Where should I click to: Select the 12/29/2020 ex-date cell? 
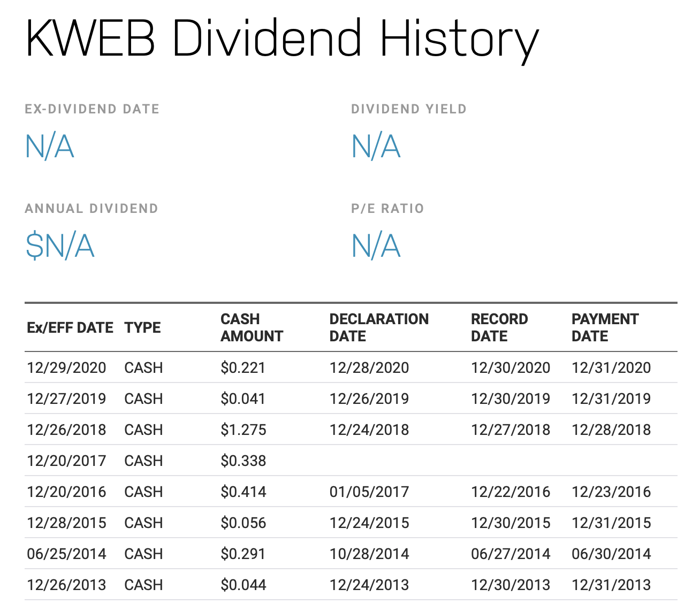coord(66,368)
